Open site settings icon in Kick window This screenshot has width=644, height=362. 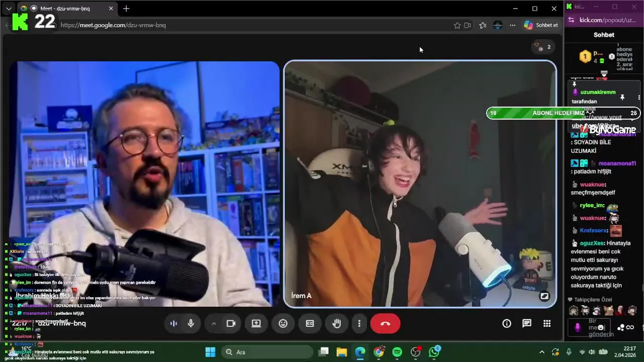[571, 20]
